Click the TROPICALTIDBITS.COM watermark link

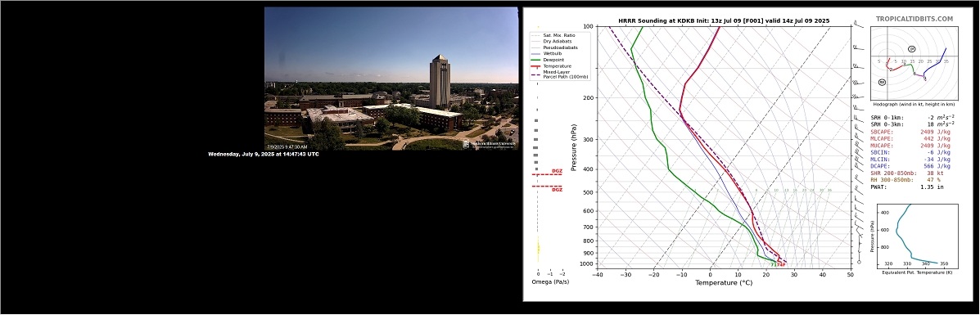tap(914, 20)
